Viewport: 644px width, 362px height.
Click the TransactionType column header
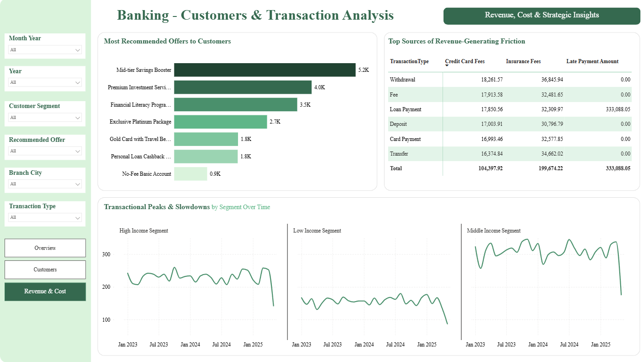pos(409,61)
